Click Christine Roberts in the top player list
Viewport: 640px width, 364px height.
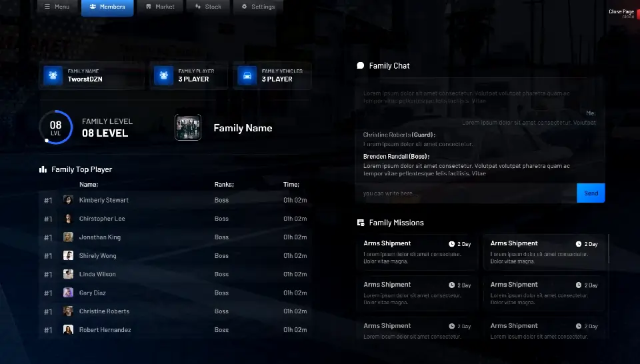104,311
